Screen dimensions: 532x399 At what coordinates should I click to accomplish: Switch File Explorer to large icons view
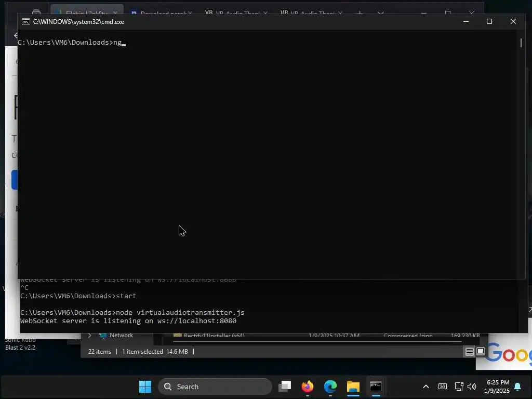pyautogui.click(x=481, y=352)
